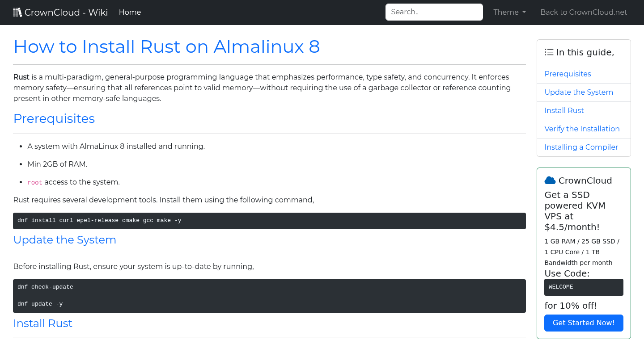644x340 pixels.
Task: Open the Installing a Compiler sidebar link
Action: [x=581, y=147]
